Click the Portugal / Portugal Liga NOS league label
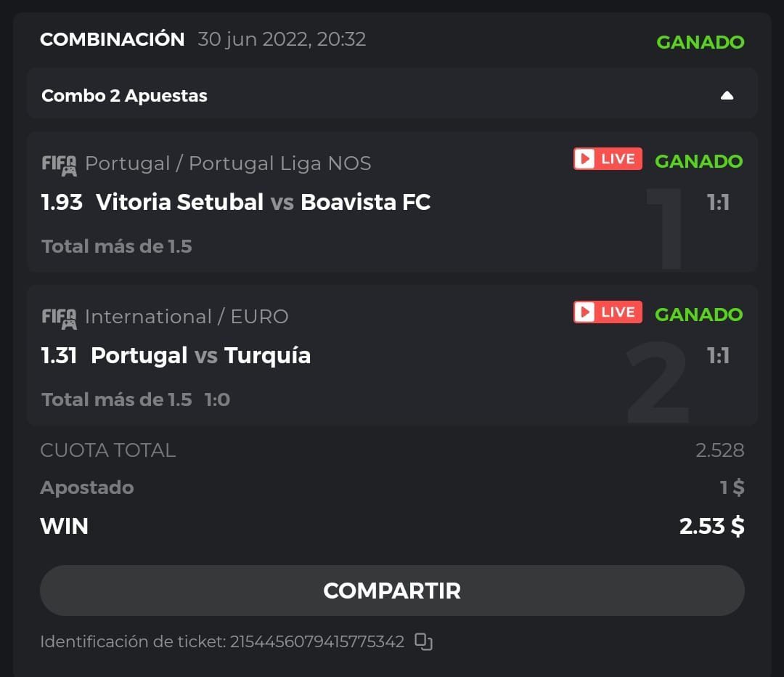 pyautogui.click(x=228, y=163)
